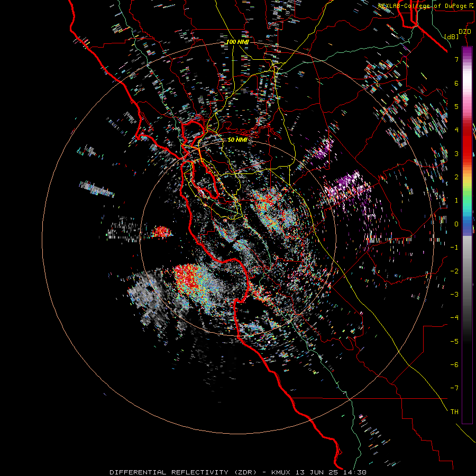Click the "-6" tick label on color scale
476x476 pixels.
(x=454, y=365)
